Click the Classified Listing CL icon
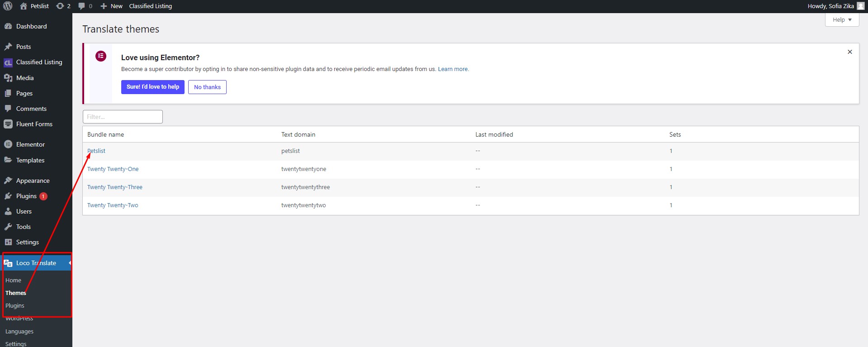868x347 pixels. coord(8,62)
